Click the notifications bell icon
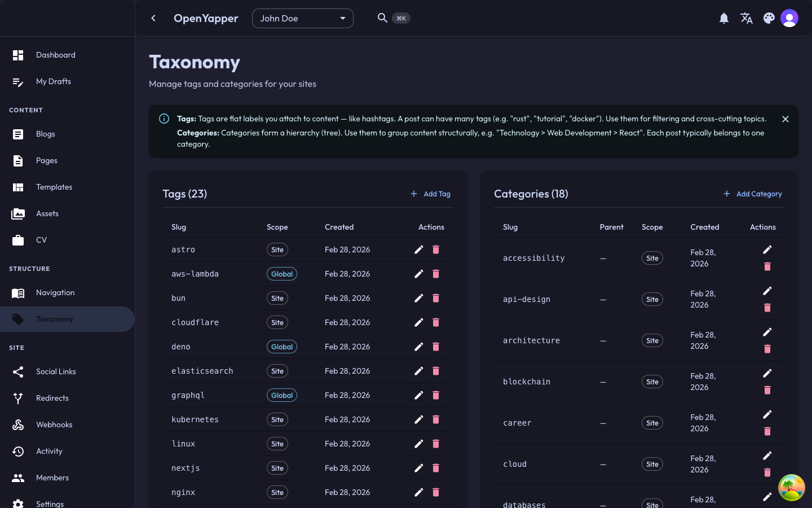The width and height of the screenshot is (812, 508). click(x=724, y=19)
